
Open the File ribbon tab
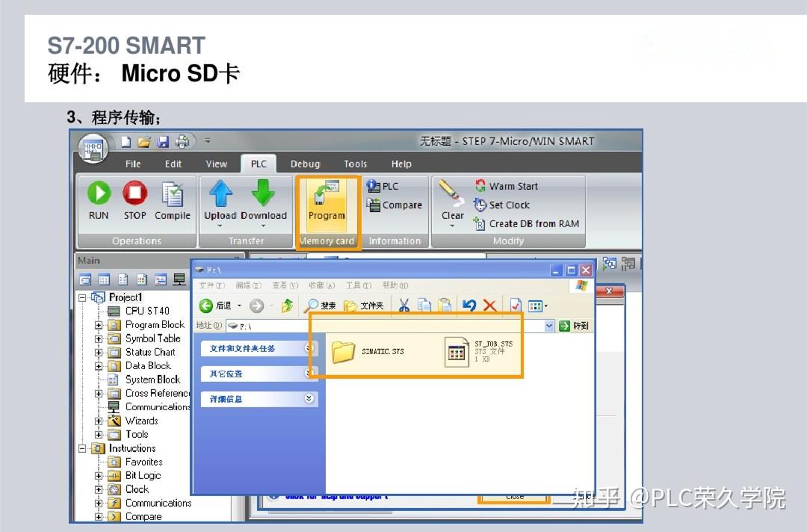[x=133, y=164]
